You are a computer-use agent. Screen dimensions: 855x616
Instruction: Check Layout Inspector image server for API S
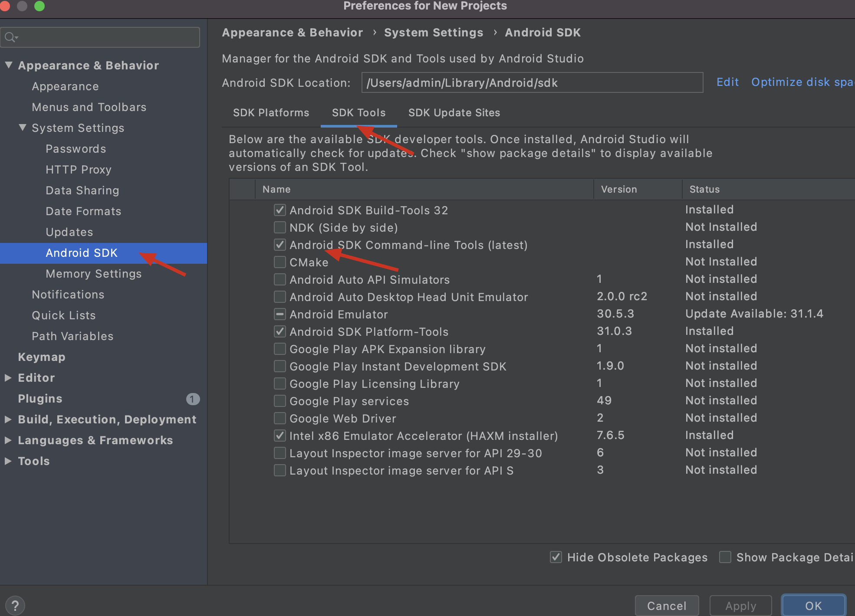click(280, 471)
